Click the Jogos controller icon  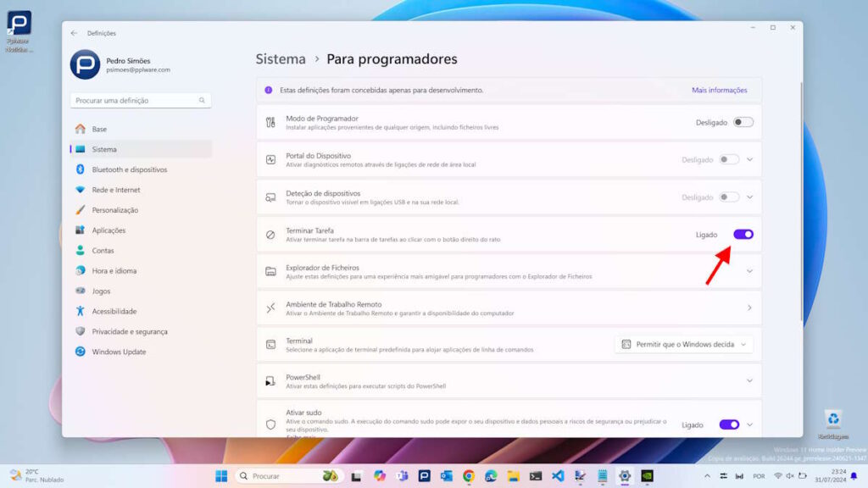coord(81,291)
